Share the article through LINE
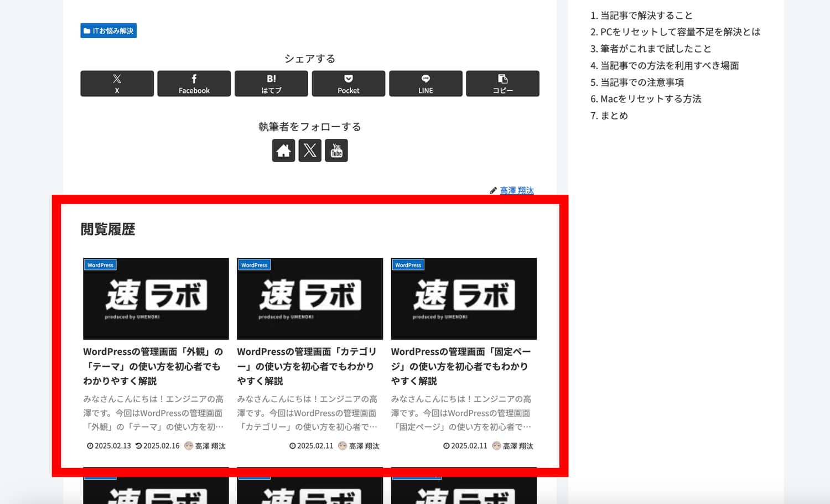Image resolution: width=830 pixels, height=504 pixels. click(x=426, y=84)
